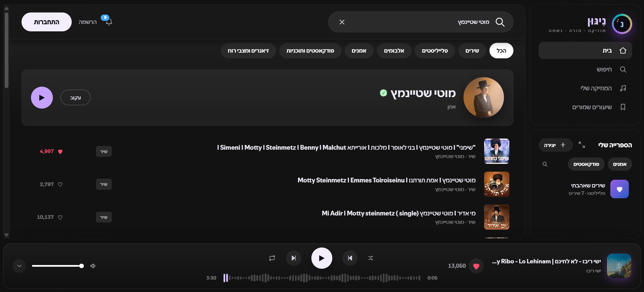Open the שירים שאהבתי playlist
This screenshot has width=644, height=292.
(x=585, y=189)
